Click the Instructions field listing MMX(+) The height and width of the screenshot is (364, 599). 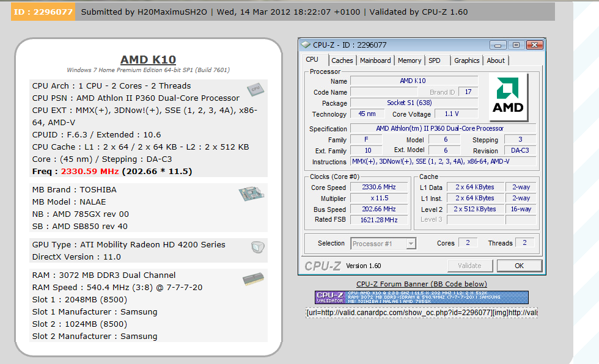[x=443, y=161]
